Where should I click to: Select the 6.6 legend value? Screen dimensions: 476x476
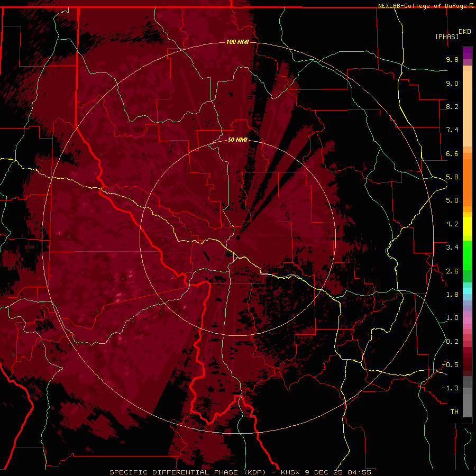tap(452, 153)
